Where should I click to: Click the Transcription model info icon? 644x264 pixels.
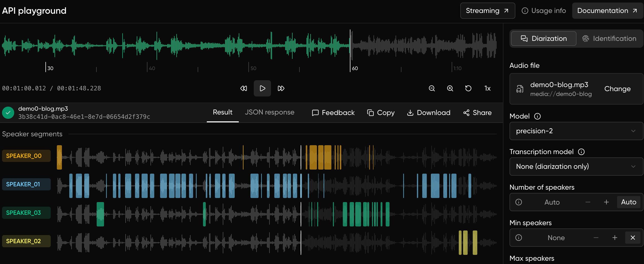[x=581, y=152]
